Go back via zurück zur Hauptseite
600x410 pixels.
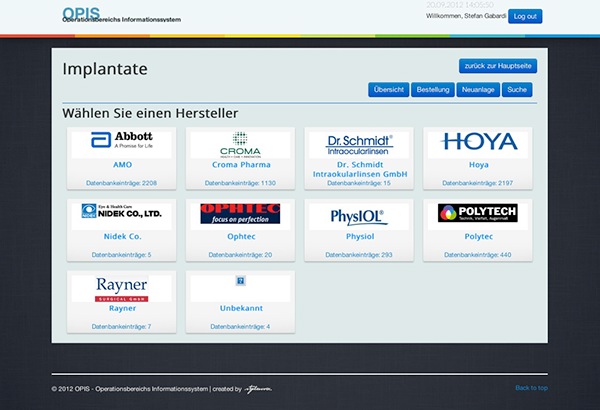[498, 66]
